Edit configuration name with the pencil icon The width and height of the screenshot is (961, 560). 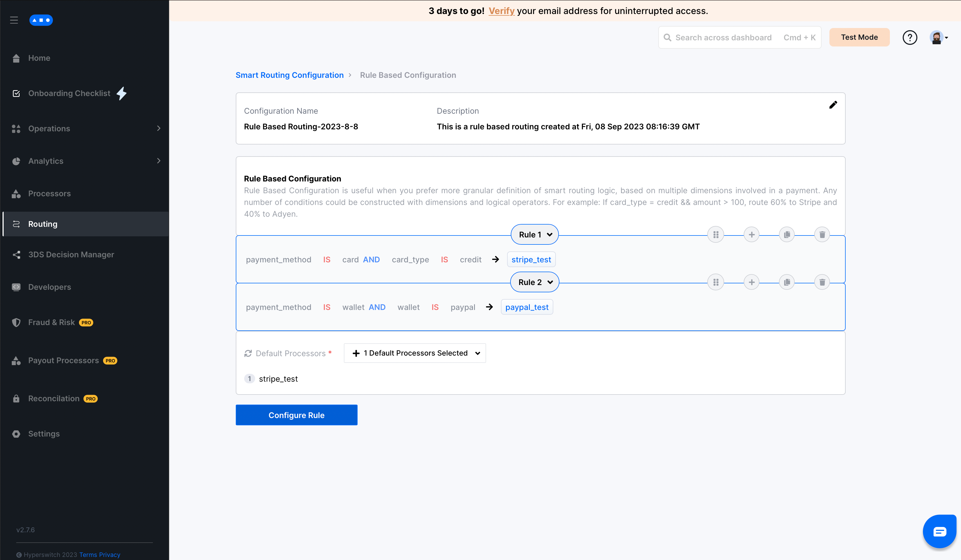pos(833,104)
